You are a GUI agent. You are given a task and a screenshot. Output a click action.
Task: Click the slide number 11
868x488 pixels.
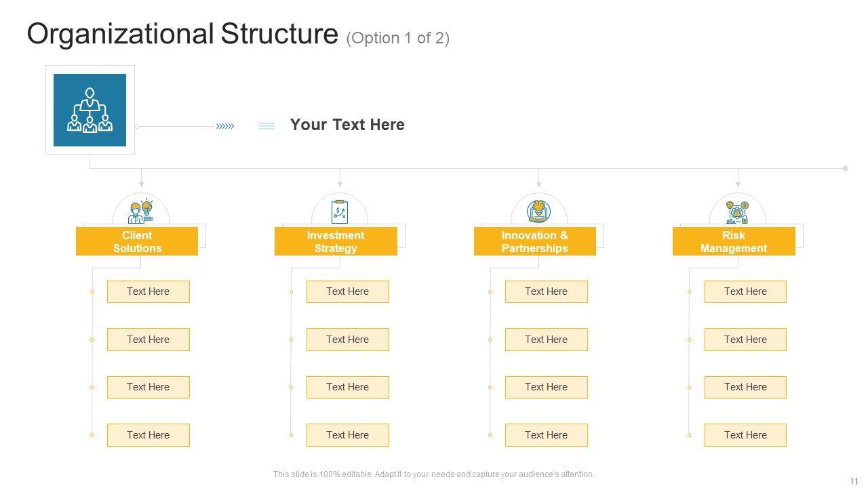click(854, 481)
